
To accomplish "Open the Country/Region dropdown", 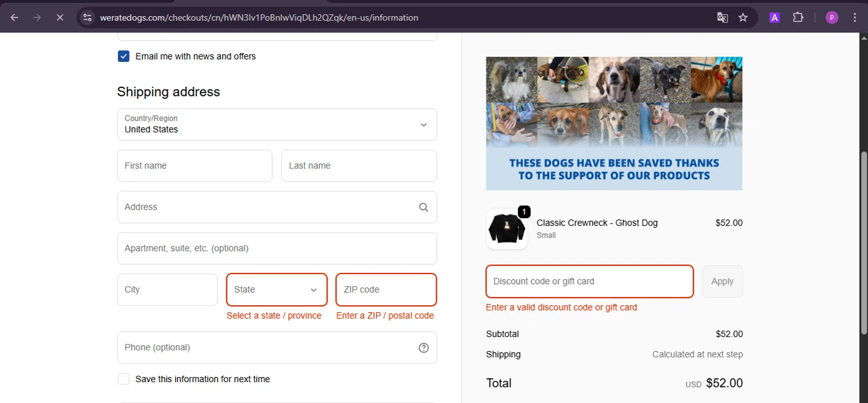I will pyautogui.click(x=277, y=124).
